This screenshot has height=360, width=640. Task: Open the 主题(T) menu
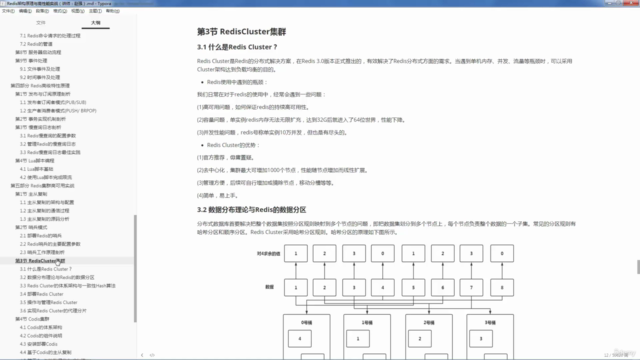click(x=95, y=11)
